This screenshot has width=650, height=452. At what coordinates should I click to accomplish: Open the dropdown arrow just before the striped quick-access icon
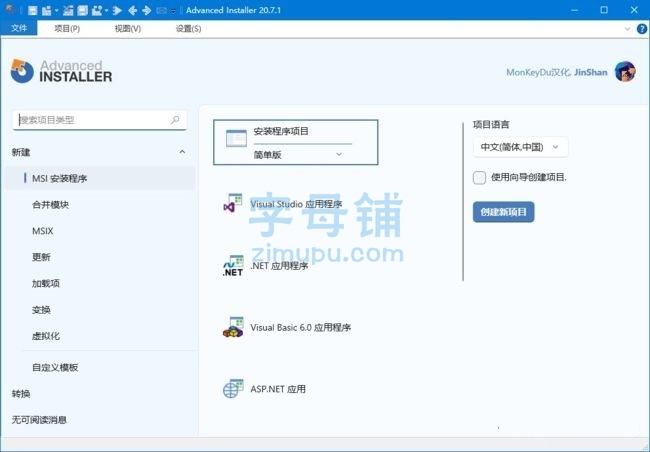click(56, 10)
